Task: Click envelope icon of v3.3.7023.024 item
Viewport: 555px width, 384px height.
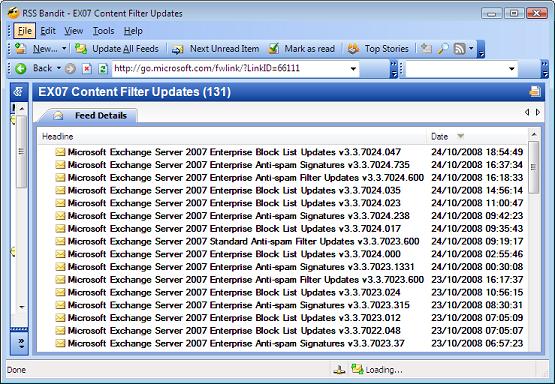Action: 61,292
